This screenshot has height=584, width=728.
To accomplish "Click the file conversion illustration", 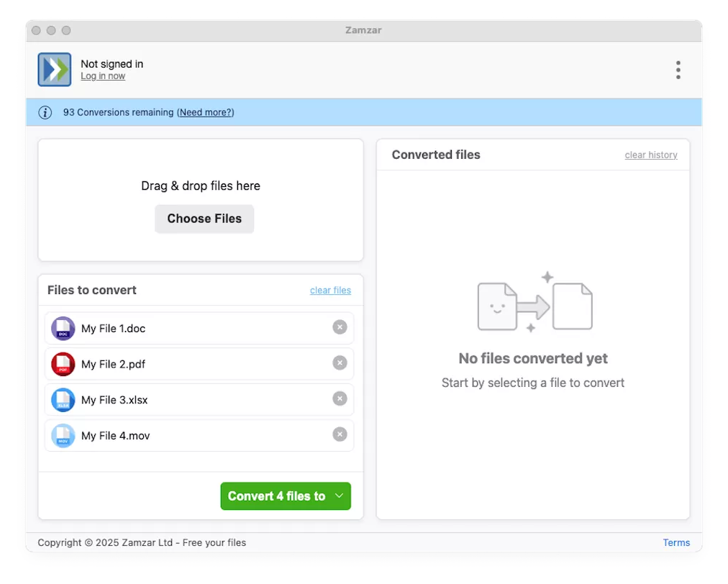I will 535,303.
